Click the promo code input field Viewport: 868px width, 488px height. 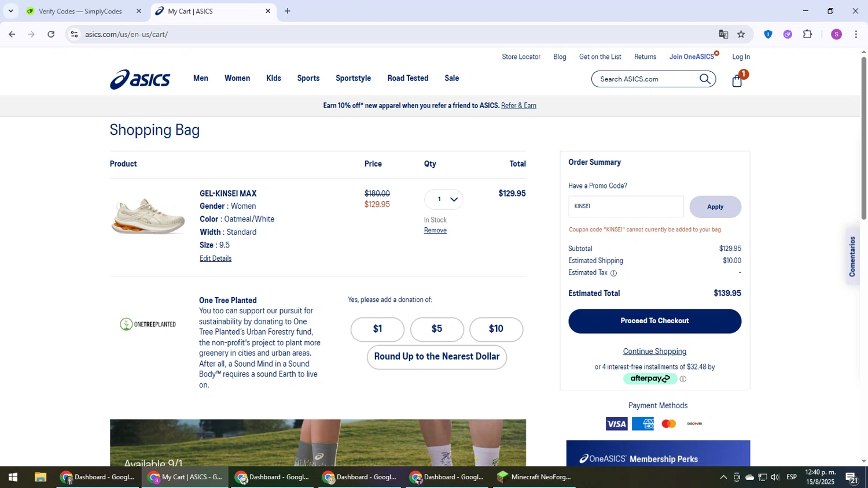626,206
